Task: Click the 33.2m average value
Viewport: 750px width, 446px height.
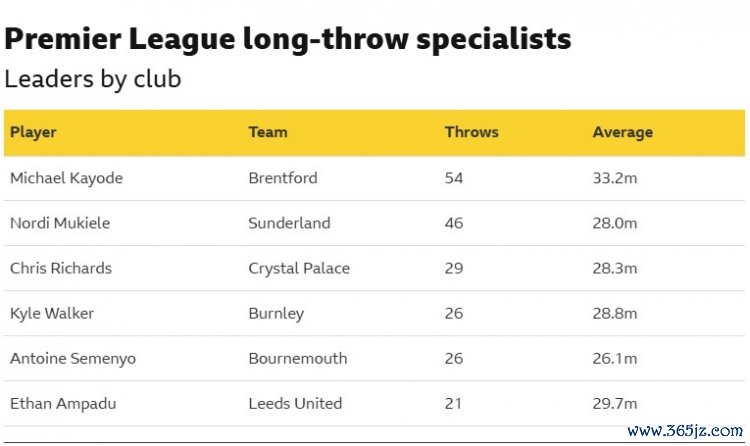Action: 614,178
